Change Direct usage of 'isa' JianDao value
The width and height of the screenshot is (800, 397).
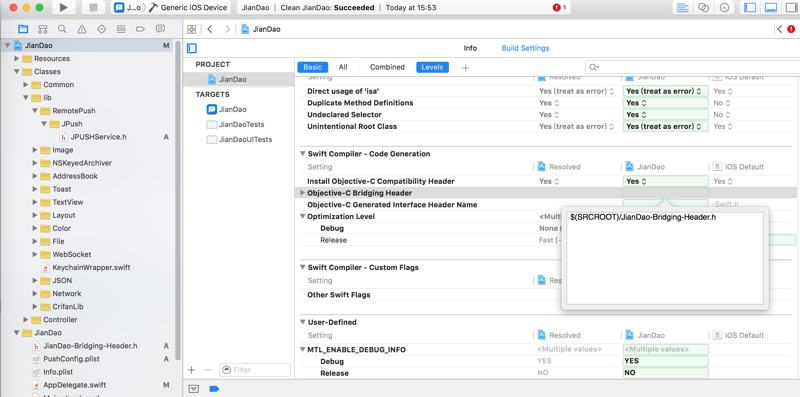[x=665, y=91]
